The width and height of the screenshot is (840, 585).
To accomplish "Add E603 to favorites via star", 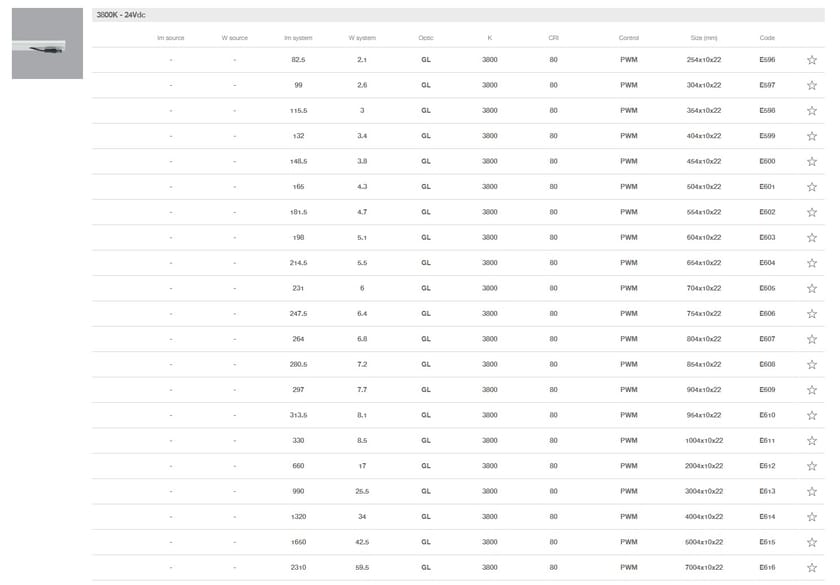I will [x=811, y=238].
